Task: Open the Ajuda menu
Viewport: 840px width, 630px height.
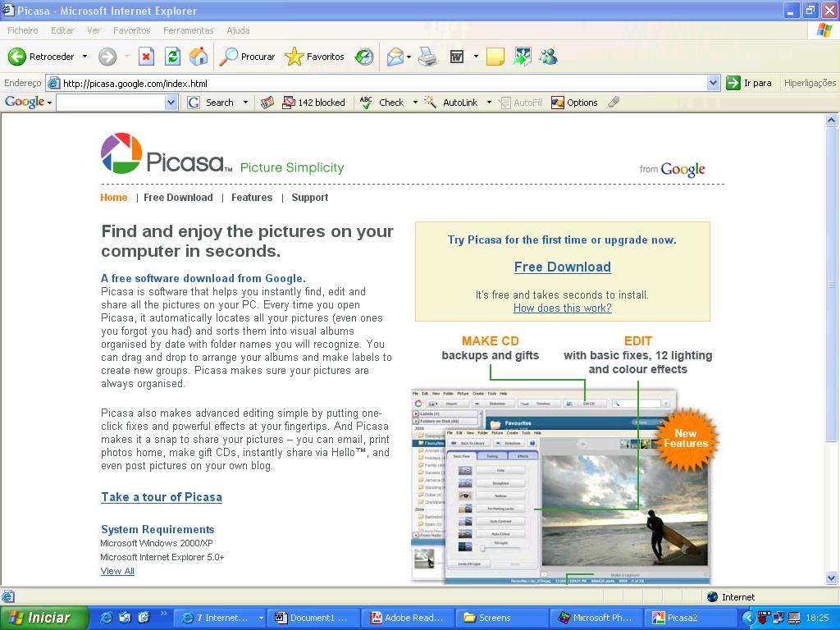Action: [x=238, y=30]
